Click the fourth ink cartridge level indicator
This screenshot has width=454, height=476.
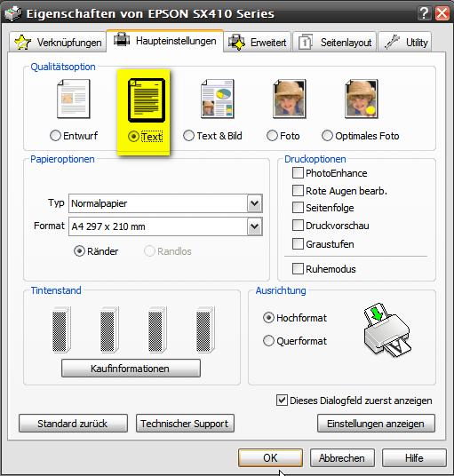205,329
